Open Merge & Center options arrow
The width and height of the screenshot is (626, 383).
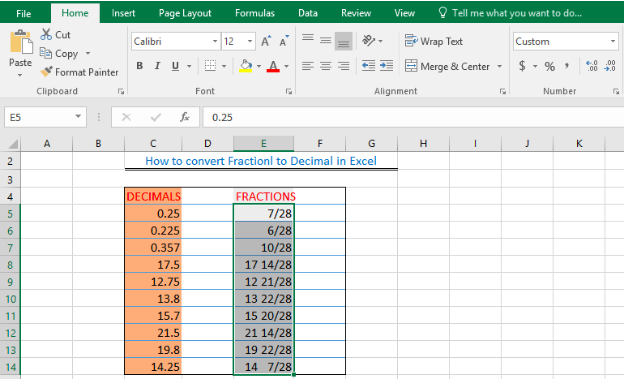[499, 66]
